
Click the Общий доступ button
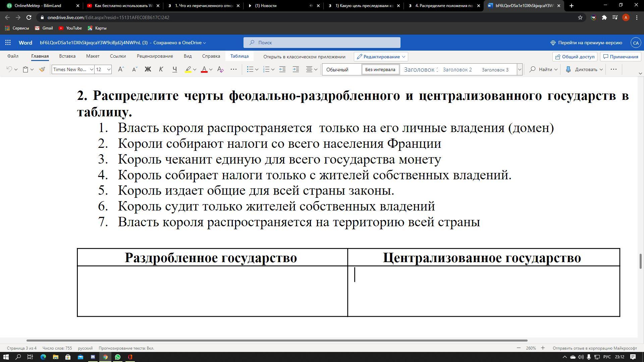(x=575, y=57)
